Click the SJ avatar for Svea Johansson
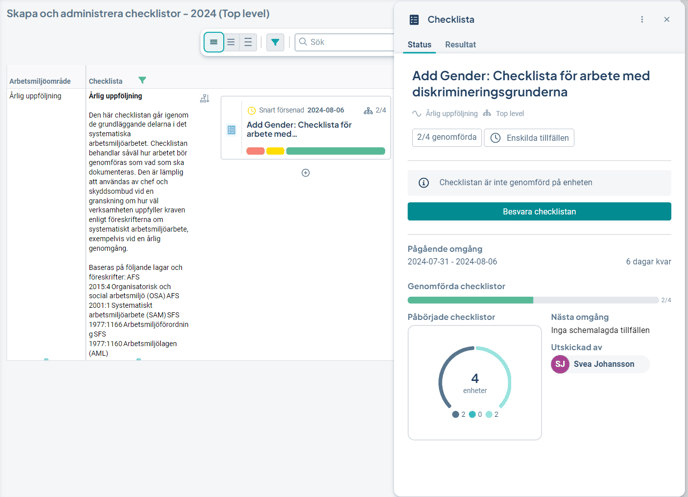The height and width of the screenshot is (497, 688). click(560, 364)
